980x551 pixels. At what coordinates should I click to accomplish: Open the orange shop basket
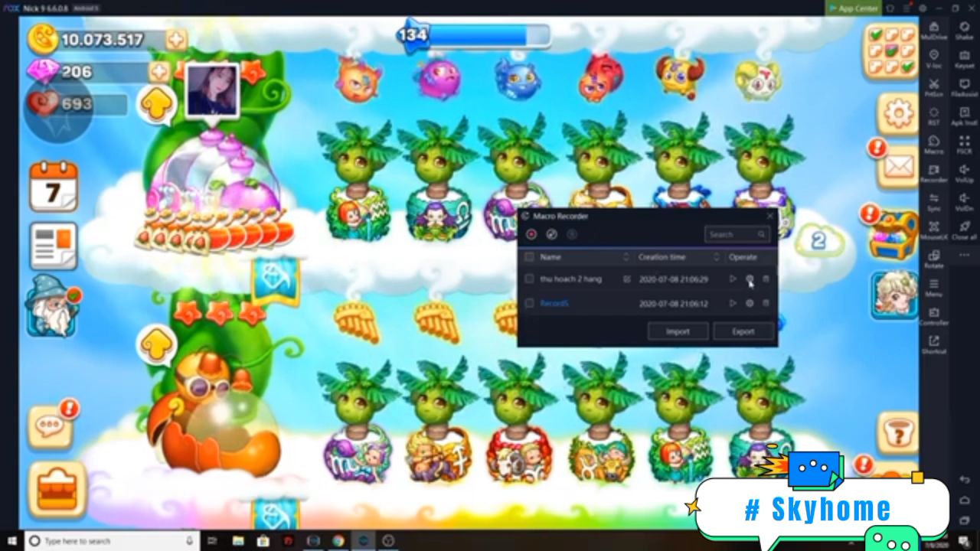click(x=57, y=489)
